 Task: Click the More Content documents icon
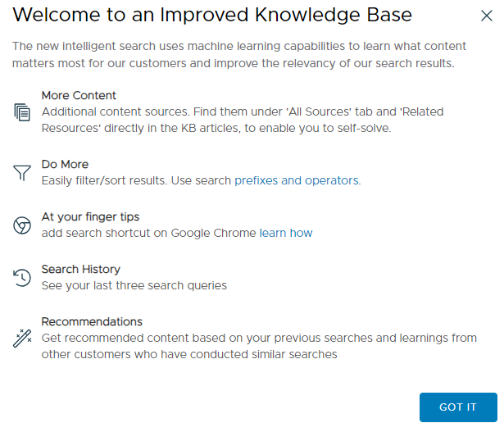pos(22,112)
